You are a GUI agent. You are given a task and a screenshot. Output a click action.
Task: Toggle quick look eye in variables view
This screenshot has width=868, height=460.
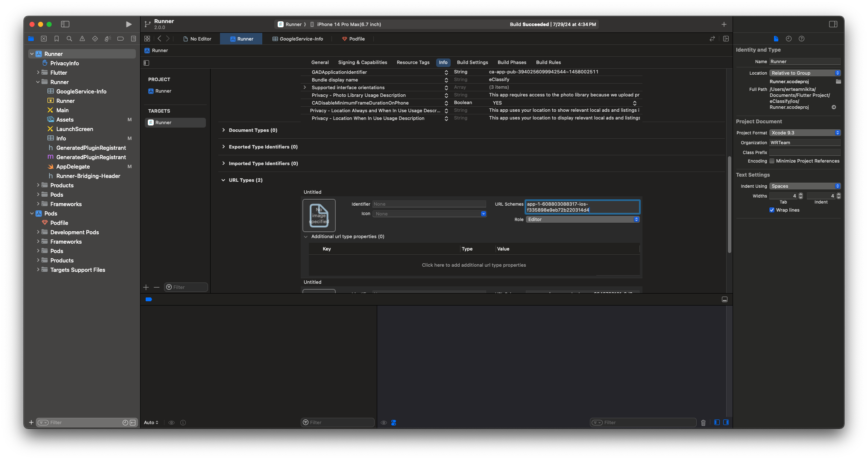tap(171, 423)
